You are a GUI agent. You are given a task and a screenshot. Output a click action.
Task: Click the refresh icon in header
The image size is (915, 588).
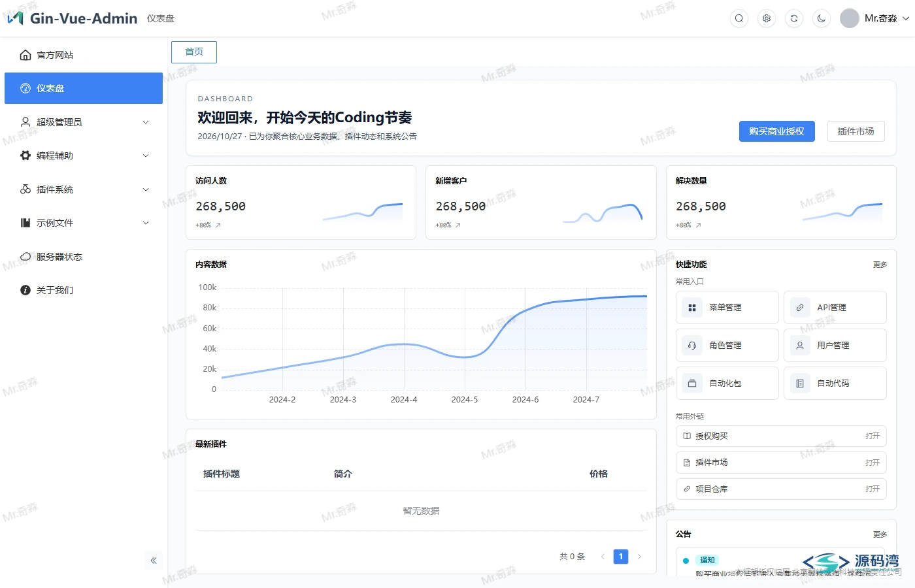pos(794,18)
